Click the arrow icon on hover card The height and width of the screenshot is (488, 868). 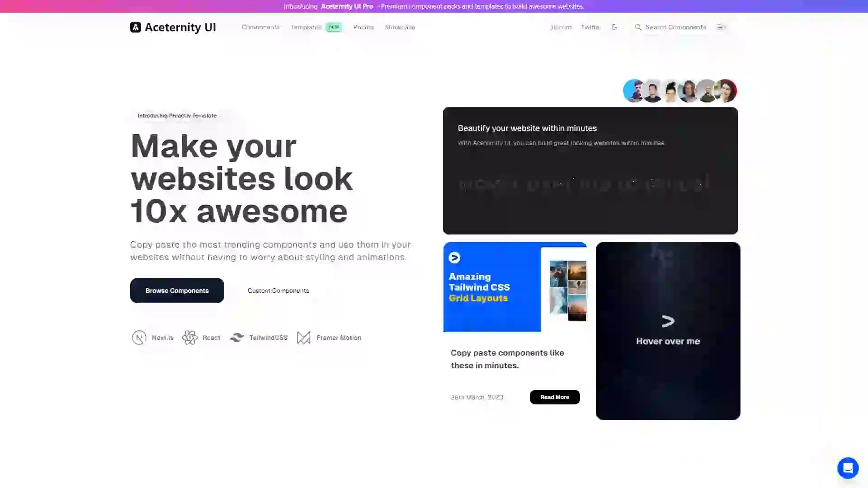click(x=667, y=320)
